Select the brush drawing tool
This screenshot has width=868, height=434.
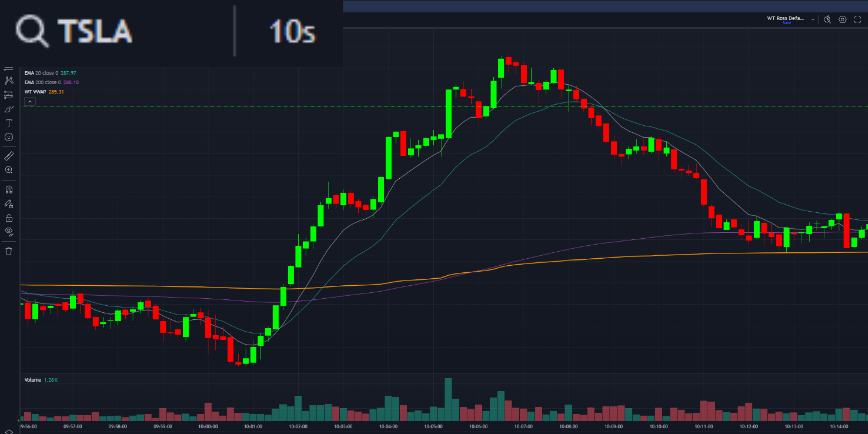(9, 109)
